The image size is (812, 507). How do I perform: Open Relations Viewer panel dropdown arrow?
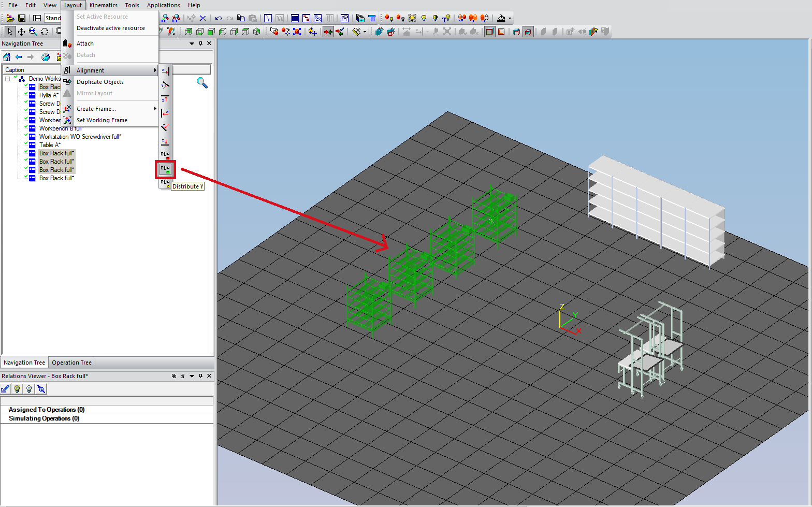point(192,376)
